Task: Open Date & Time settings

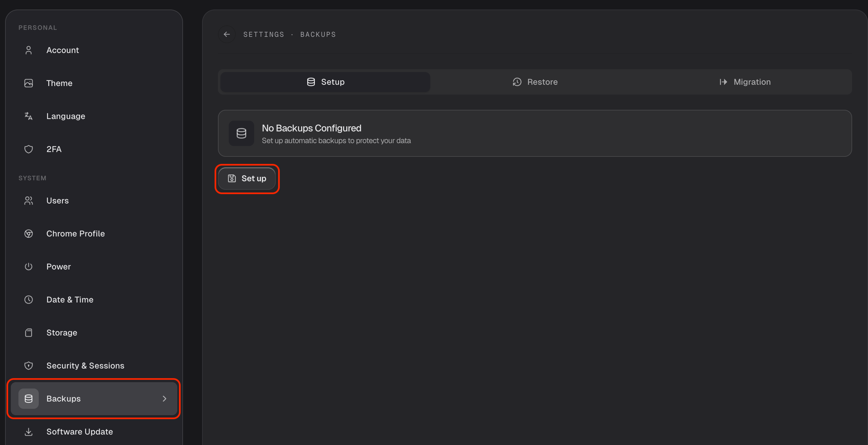Action: click(94, 300)
